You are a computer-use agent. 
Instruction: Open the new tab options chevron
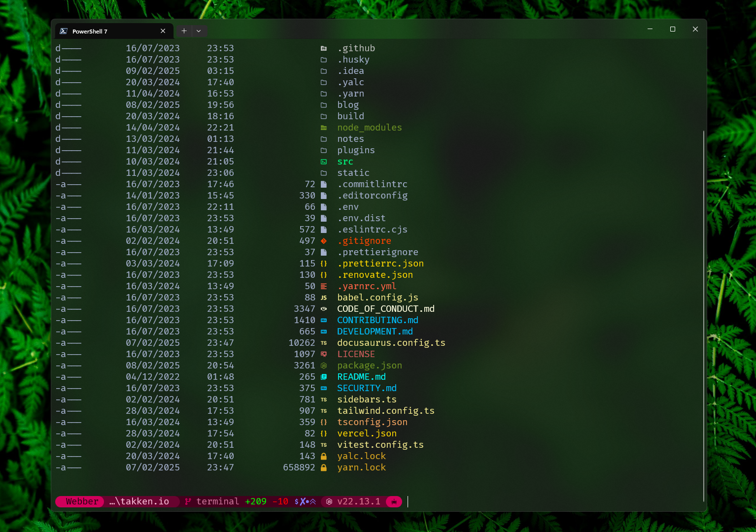pyautogui.click(x=199, y=31)
